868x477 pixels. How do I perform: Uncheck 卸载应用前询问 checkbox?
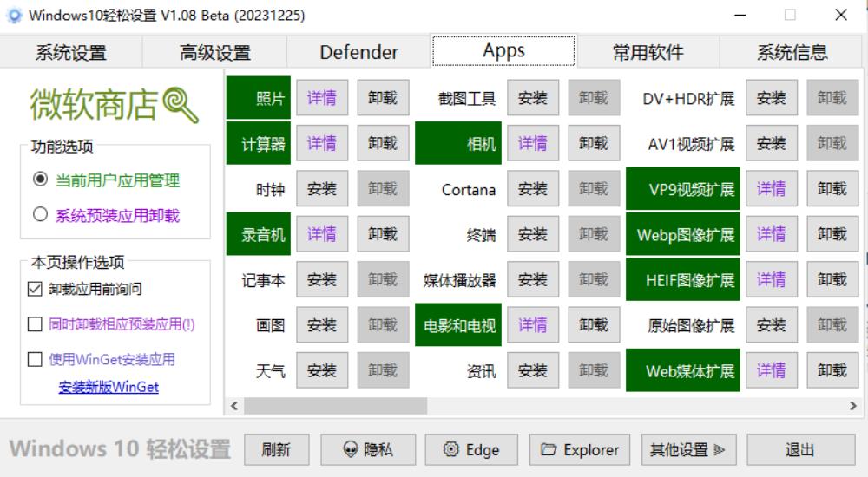(35, 289)
